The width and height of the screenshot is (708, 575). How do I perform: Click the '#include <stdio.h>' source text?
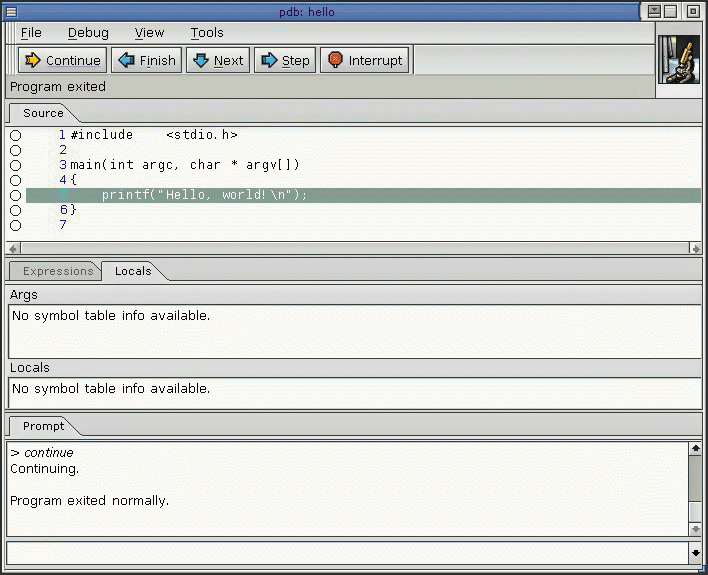(x=154, y=135)
